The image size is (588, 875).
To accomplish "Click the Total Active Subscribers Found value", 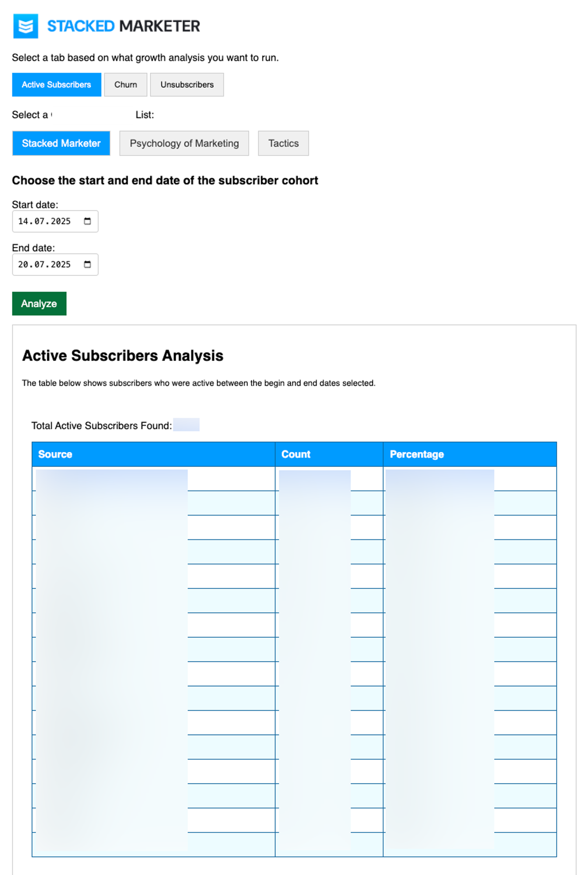I will [x=187, y=425].
